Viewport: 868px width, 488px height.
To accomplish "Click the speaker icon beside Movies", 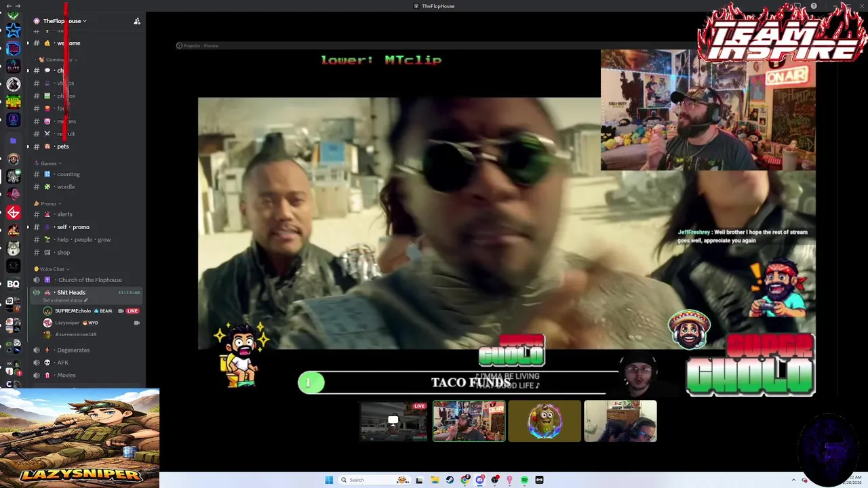I will pos(37,375).
